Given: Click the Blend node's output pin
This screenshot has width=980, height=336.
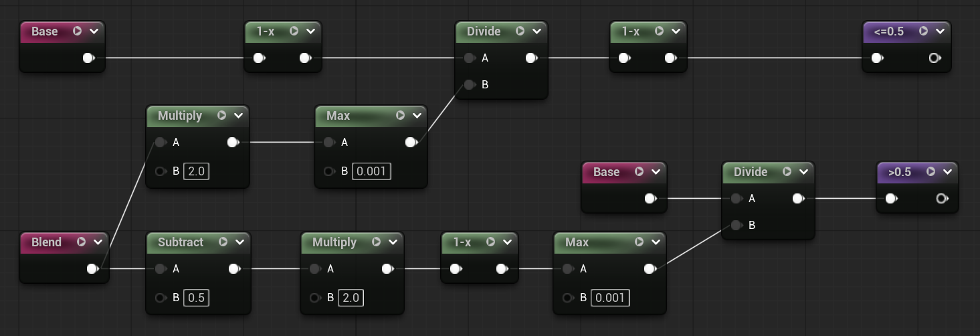Looking at the screenshot, I should point(93,269).
